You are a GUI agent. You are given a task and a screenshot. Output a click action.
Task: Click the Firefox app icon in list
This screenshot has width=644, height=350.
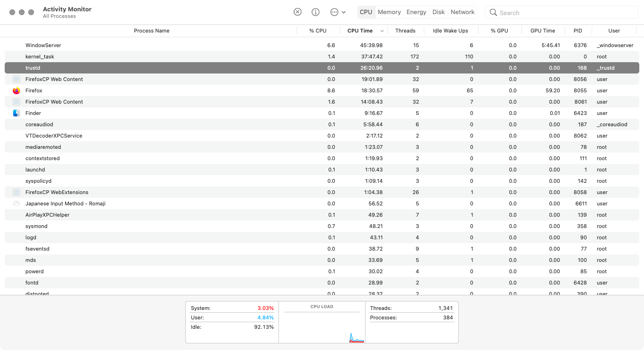pos(17,90)
